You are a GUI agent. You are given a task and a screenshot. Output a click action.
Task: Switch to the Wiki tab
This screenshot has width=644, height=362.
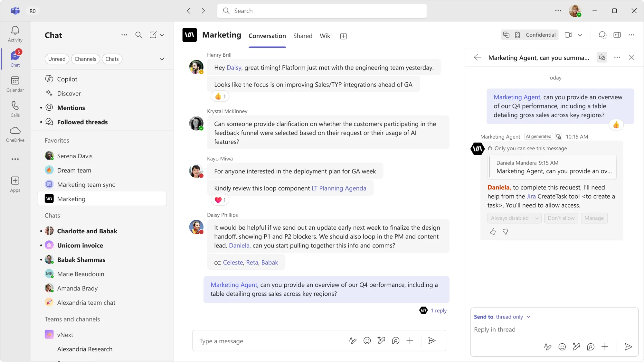326,36
